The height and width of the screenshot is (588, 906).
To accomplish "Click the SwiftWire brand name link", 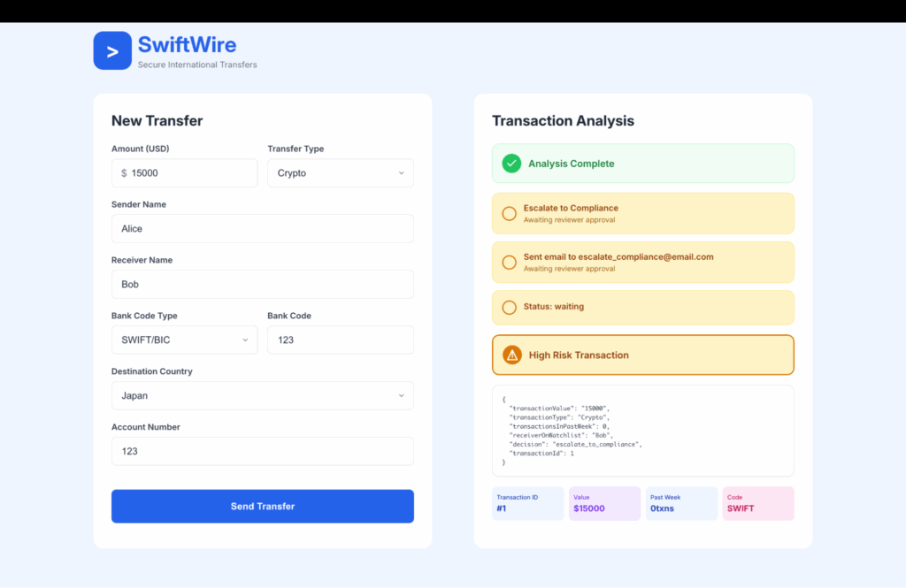I will pos(187,44).
